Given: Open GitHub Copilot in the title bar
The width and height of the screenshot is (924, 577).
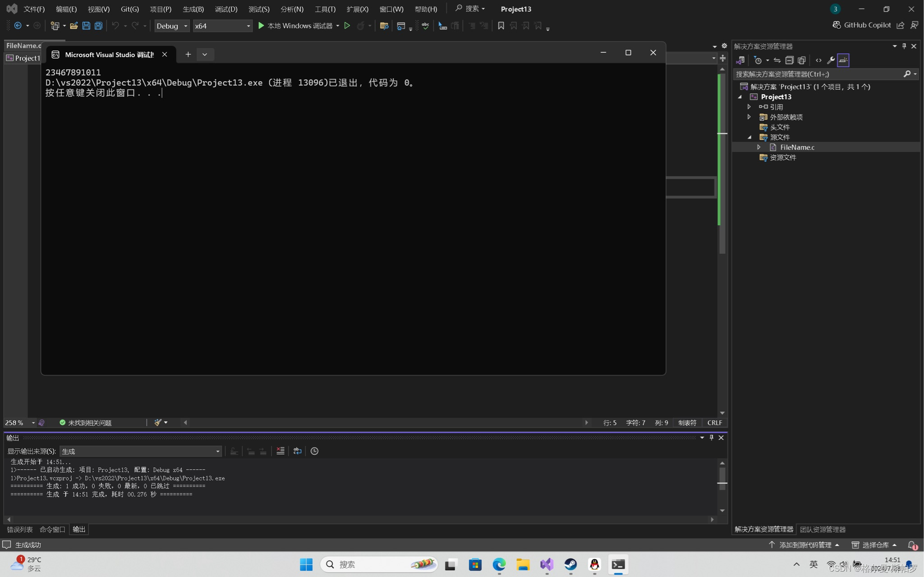Looking at the screenshot, I should [862, 25].
